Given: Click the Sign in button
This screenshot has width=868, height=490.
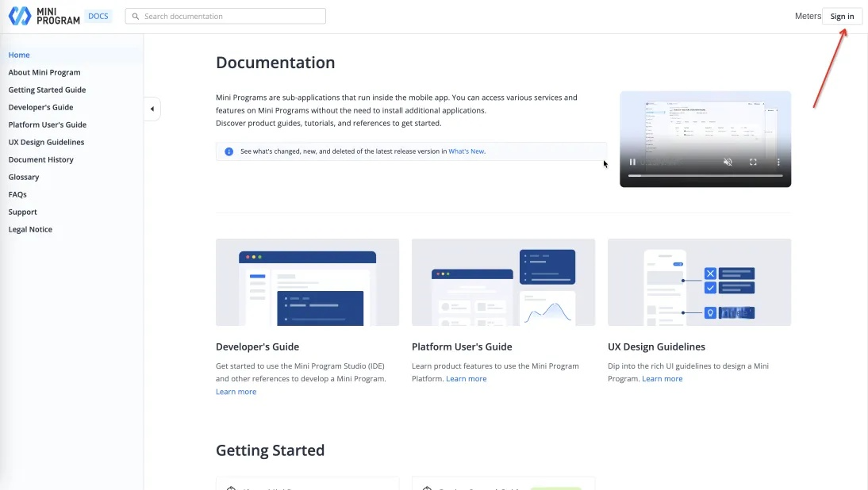Looking at the screenshot, I should tap(842, 16).
